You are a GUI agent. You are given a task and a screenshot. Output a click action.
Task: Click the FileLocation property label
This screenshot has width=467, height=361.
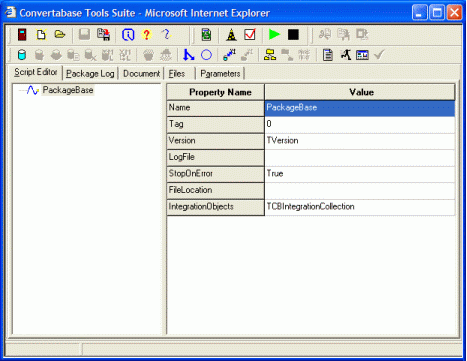pyautogui.click(x=216, y=190)
